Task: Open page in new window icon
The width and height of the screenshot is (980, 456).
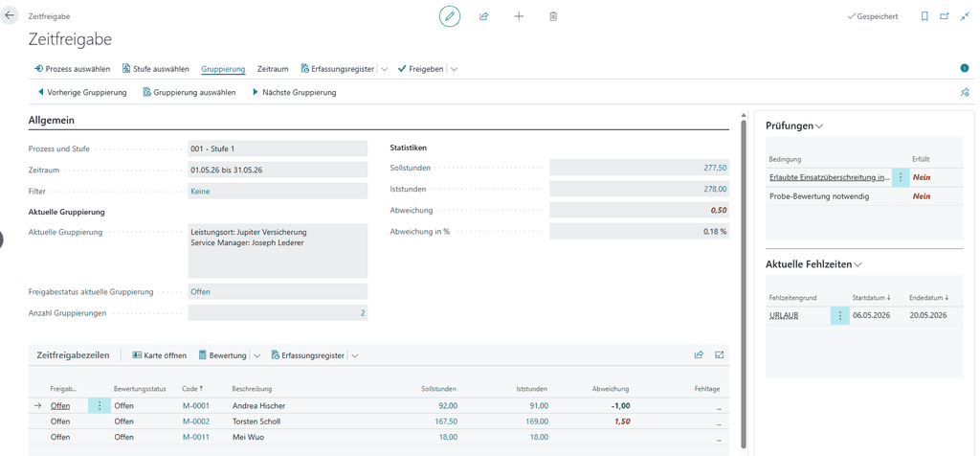Action: (x=945, y=17)
